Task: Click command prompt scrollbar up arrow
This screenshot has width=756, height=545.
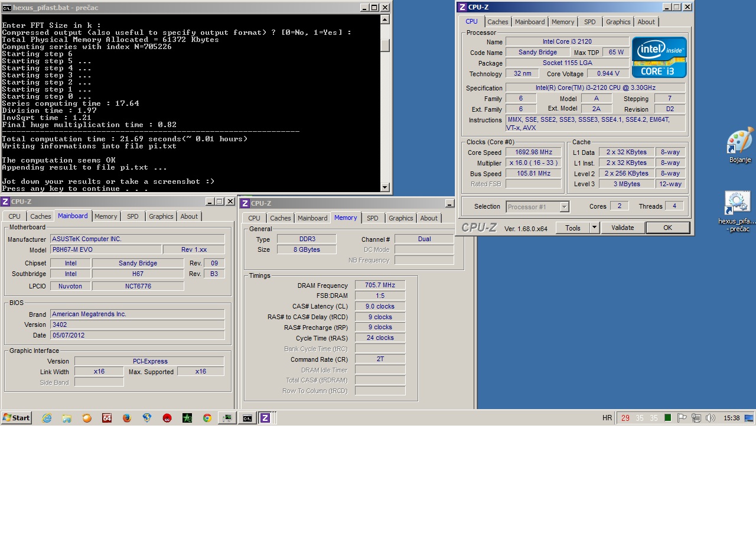Action: 385,20
